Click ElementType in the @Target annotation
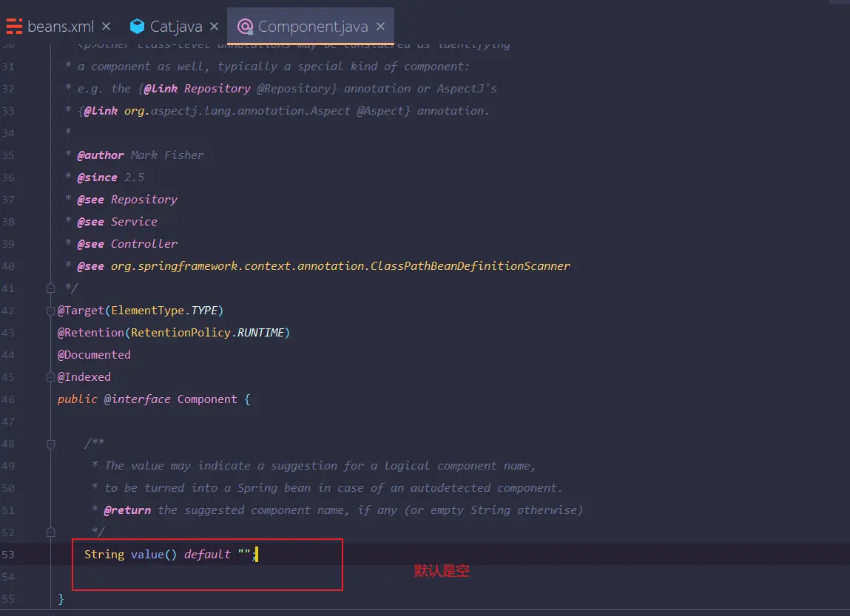The height and width of the screenshot is (616, 850). point(147,311)
